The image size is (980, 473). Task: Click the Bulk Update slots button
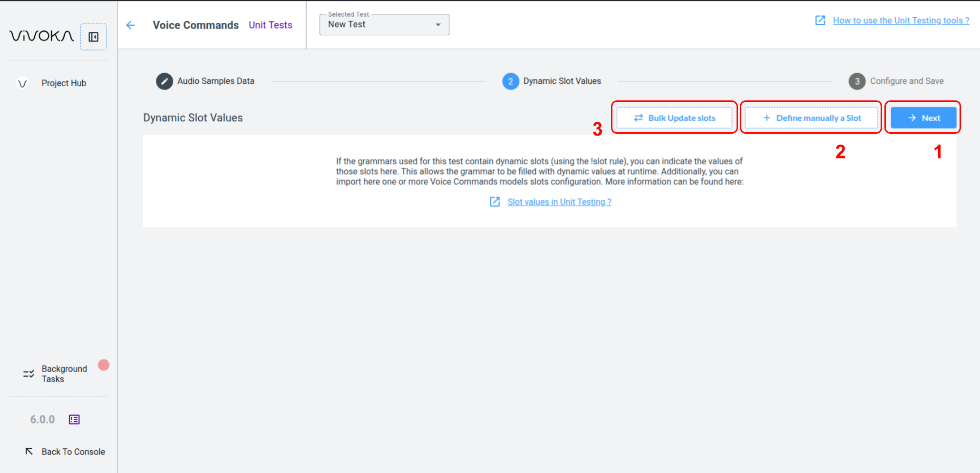[x=674, y=118]
